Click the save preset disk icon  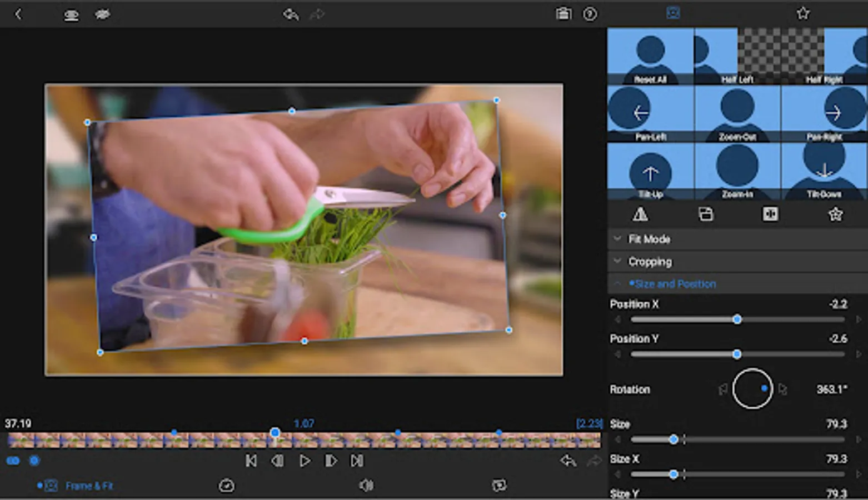[706, 214]
